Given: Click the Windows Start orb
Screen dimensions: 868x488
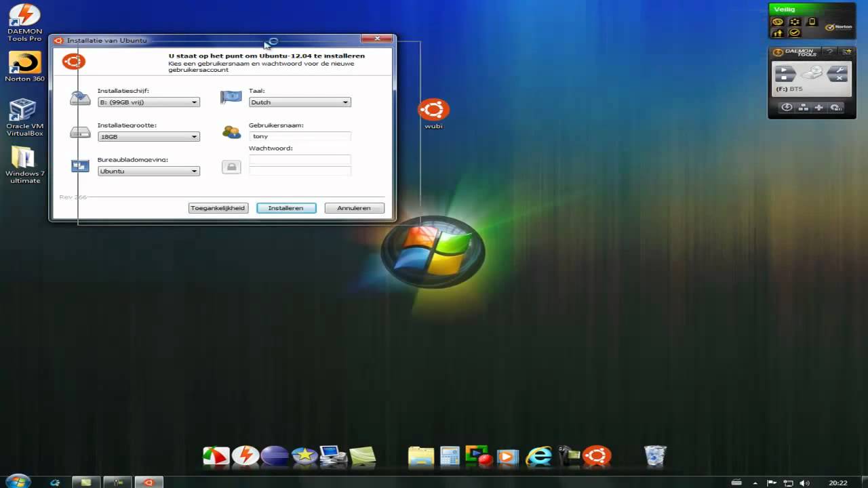Looking at the screenshot, I should 18,482.
